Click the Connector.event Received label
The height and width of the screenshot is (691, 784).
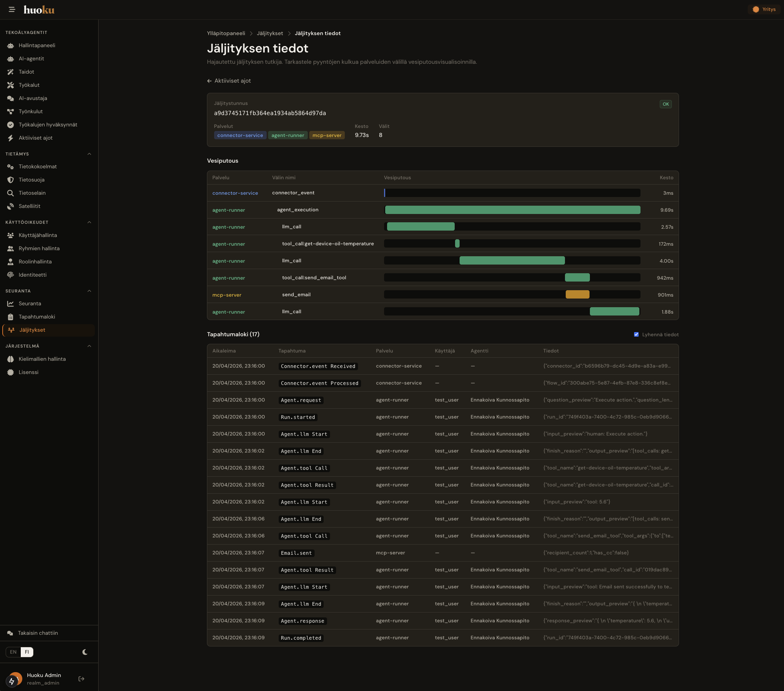pyautogui.click(x=318, y=366)
